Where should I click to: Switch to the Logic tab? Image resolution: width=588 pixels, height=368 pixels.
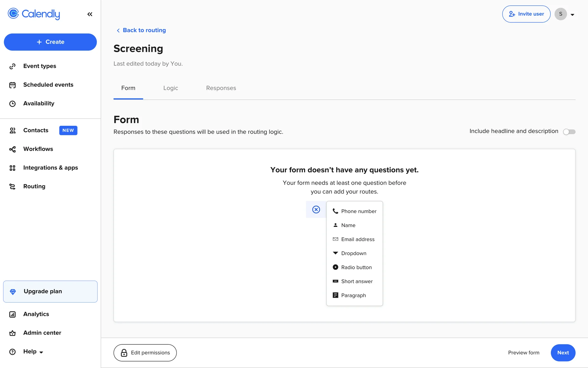tap(171, 88)
